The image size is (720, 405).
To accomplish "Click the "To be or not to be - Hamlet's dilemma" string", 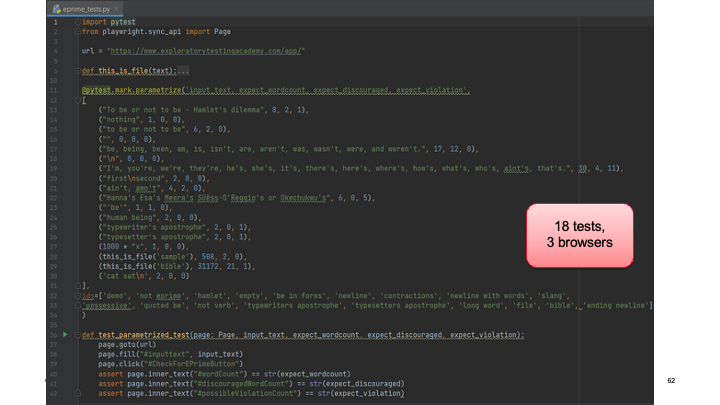I will 183,110.
